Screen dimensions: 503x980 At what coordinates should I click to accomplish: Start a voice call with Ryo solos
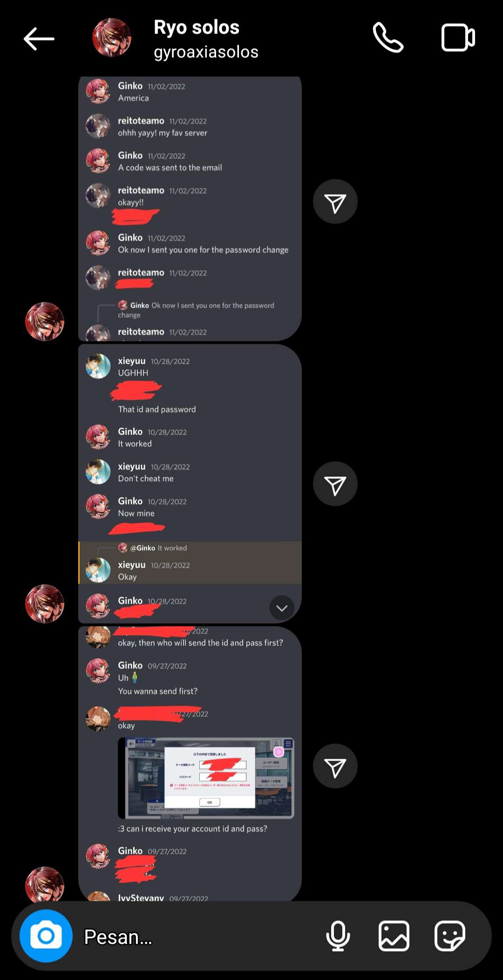click(x=388, y=38)
